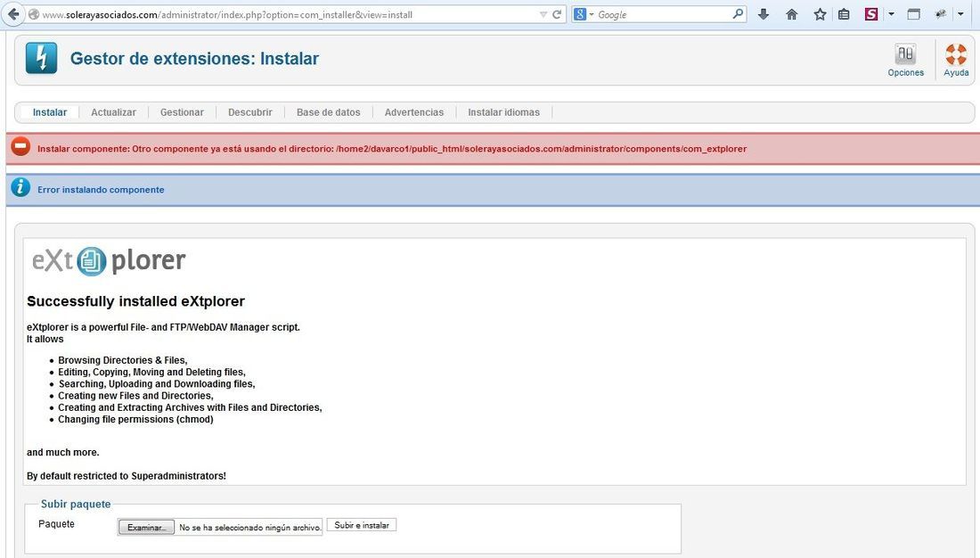Click the Examinar file browse button
The height and width of the screenshot is (558, 980).
[146, 528]
